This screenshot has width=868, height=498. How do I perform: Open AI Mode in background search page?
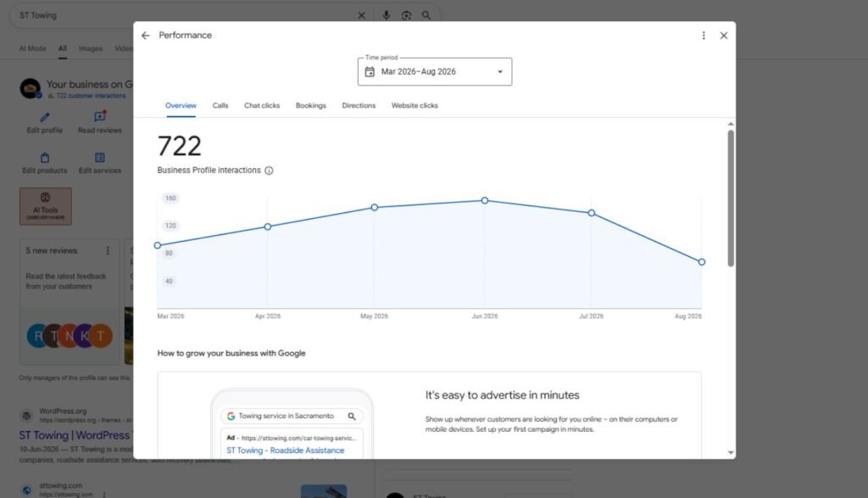pyautogui.click(x=33, y=48)
